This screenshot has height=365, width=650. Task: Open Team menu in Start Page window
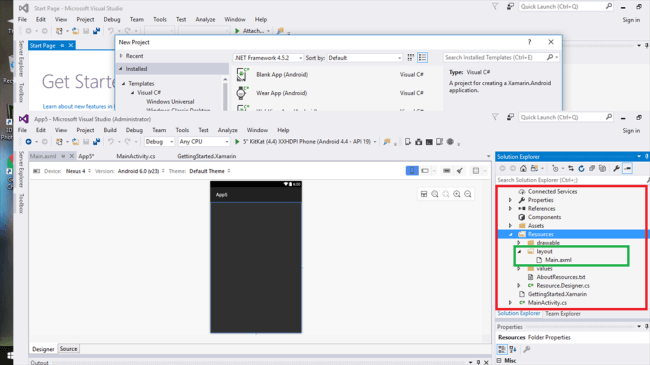point(136,19)
